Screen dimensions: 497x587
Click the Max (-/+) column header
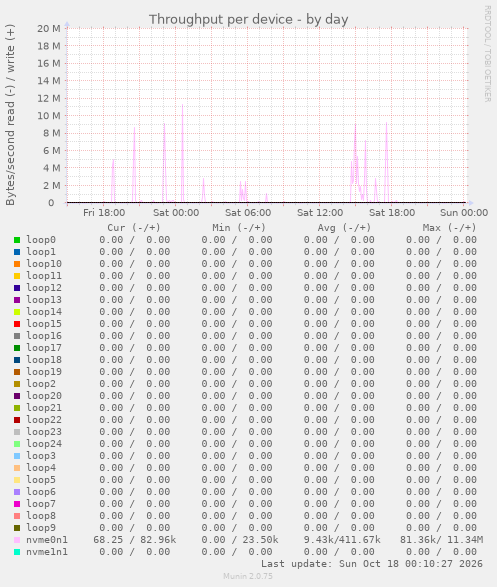pos(449,228)
